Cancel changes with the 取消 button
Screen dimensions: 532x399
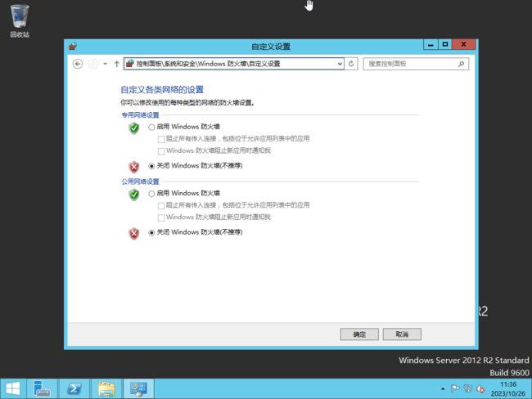(402, 334)
